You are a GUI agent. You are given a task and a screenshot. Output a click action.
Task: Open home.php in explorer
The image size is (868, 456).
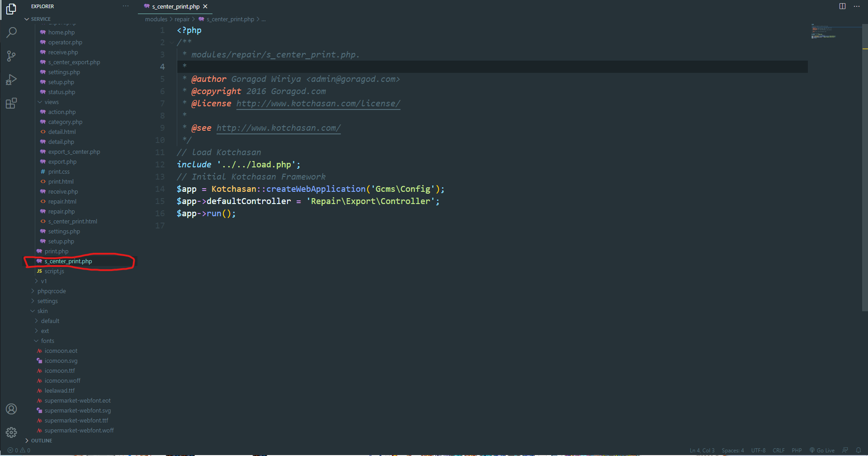click(61, 33)
